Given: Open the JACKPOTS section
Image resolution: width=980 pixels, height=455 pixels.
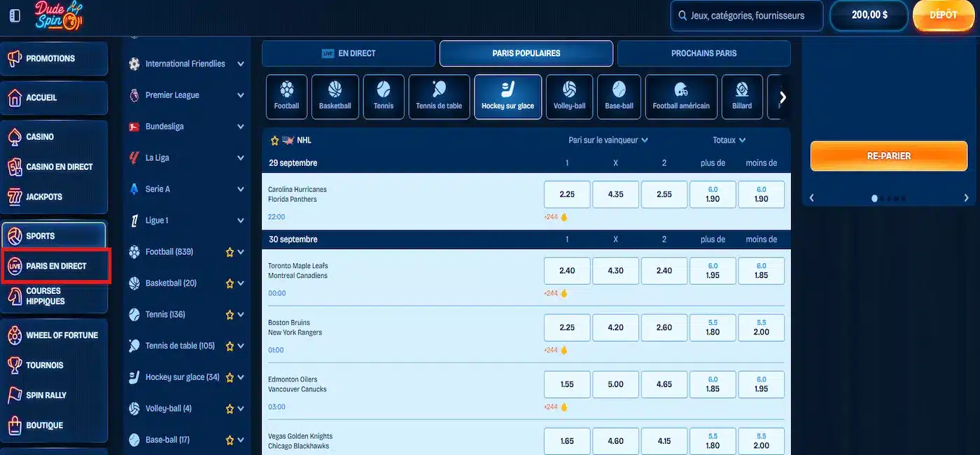Looking at the screenshot, I should pyautogui.click(x=55, y=197).
